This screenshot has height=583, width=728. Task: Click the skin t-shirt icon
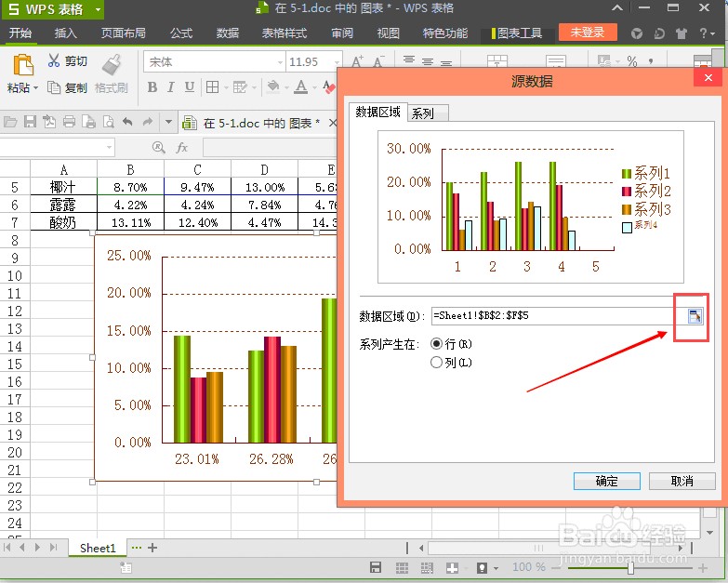[682, 33]
